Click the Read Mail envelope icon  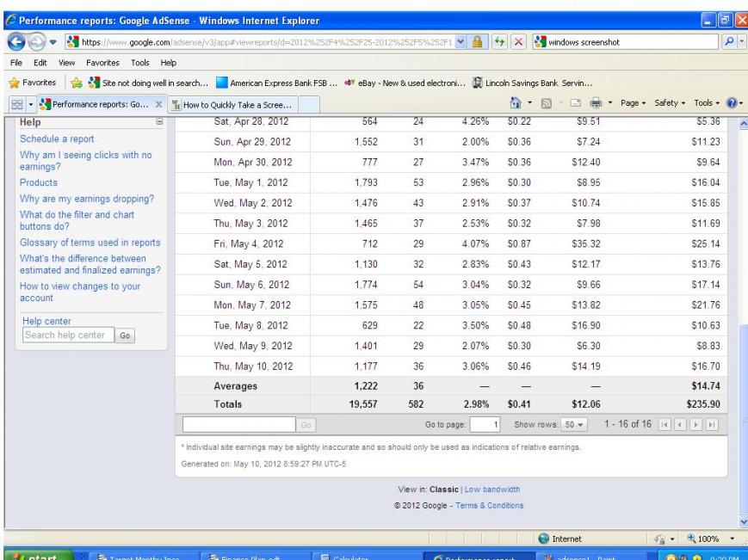click(576, 103)
